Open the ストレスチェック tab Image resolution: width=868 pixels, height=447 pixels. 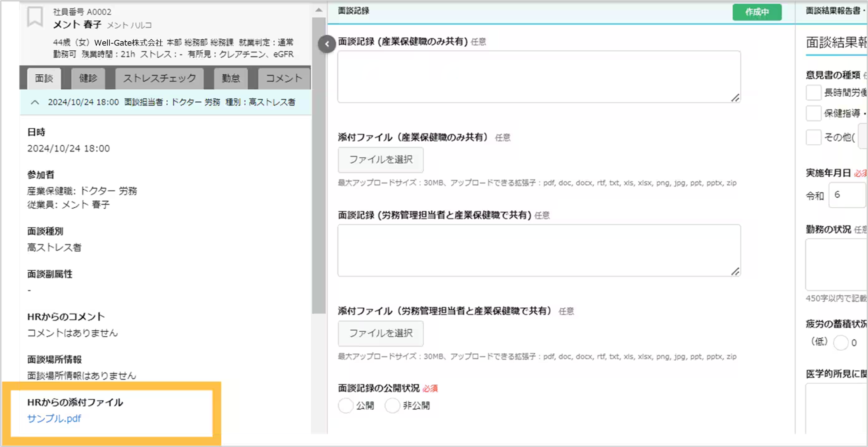click(x=159, y=78)
